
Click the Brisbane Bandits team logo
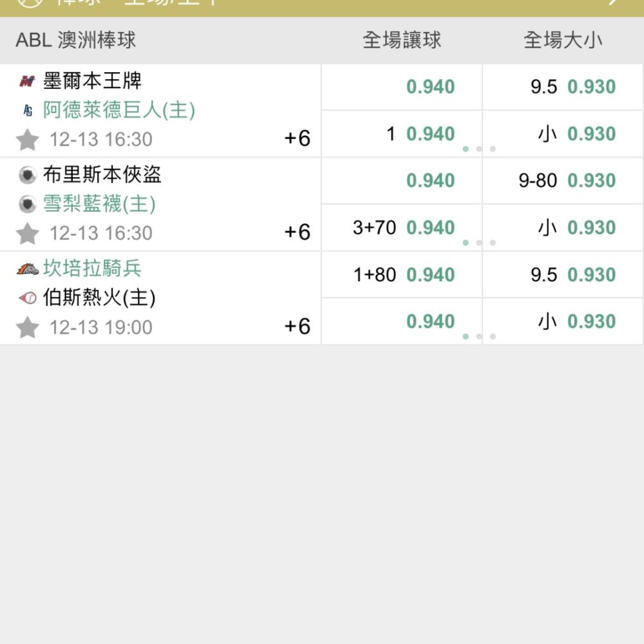pos(28,175)
